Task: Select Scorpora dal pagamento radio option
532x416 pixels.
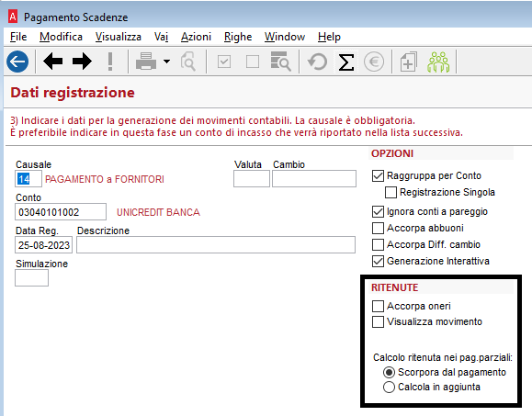Action: pos(389,372)
